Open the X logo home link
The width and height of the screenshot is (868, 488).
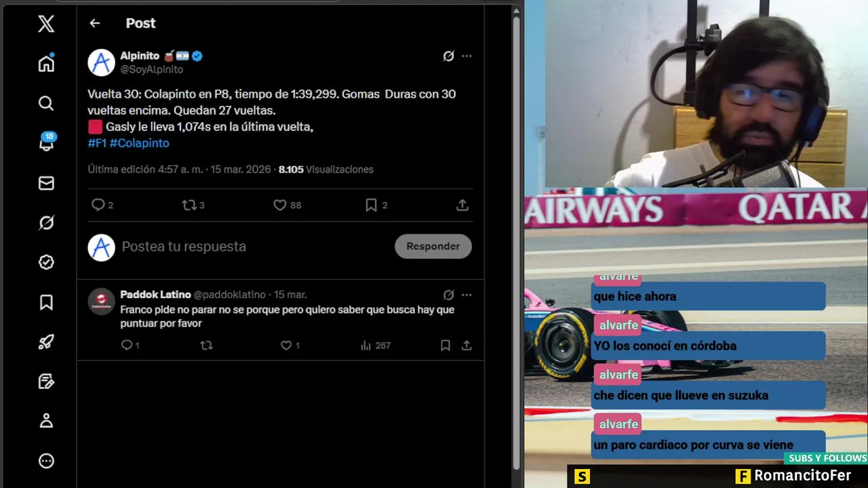click(46, 24)
